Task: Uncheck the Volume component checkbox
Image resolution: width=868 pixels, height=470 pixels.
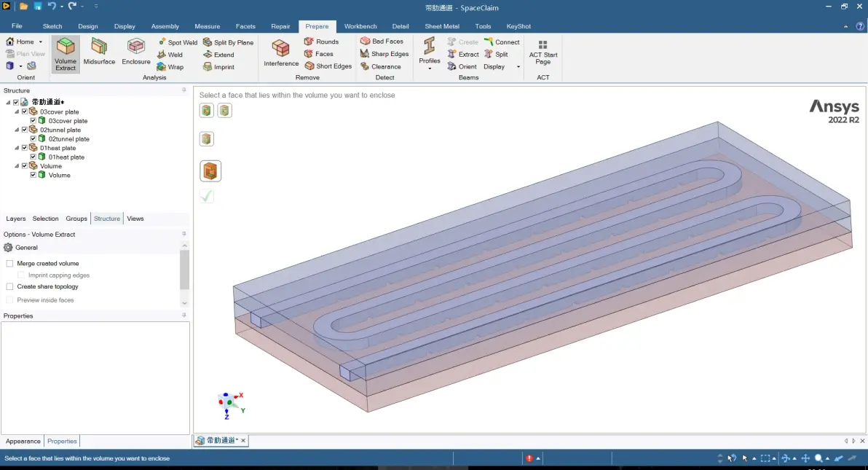Action: click(x=24, y=165)
